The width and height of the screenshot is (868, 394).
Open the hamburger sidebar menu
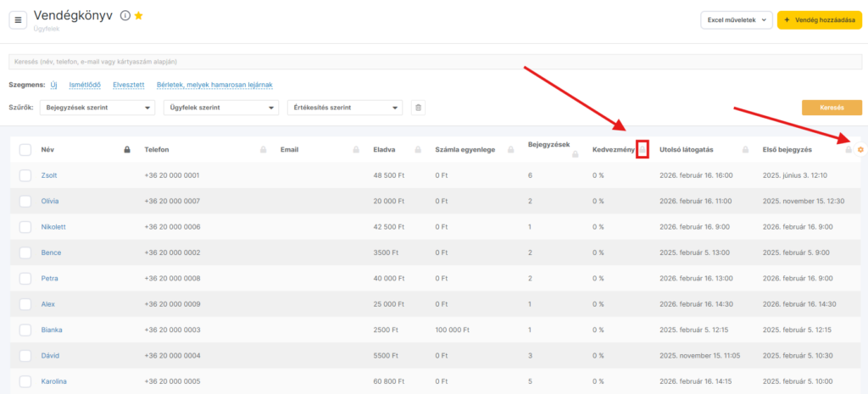click(19, 20)
